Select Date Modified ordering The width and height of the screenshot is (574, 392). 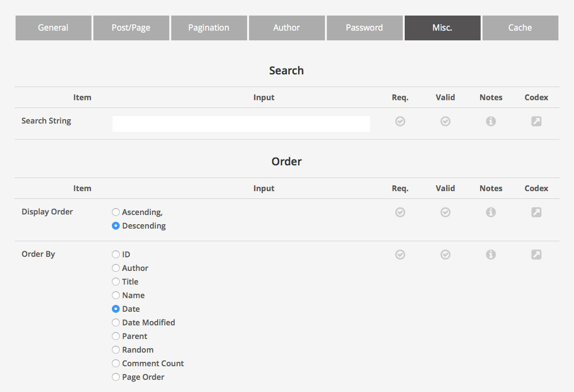pyautogui.click(x=116, y=322)
